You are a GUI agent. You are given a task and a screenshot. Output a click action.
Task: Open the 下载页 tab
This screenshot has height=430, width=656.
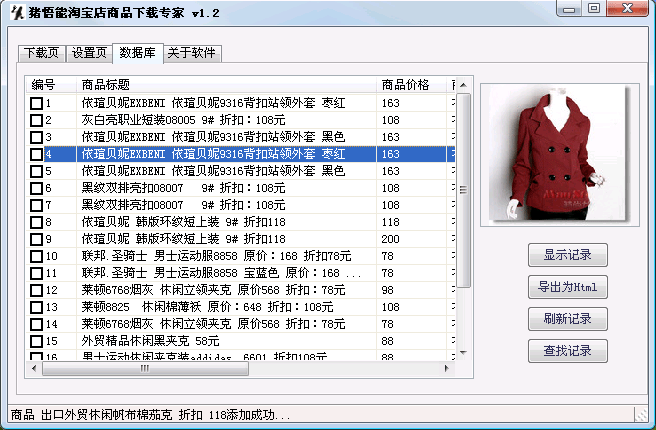coord(41,54)
